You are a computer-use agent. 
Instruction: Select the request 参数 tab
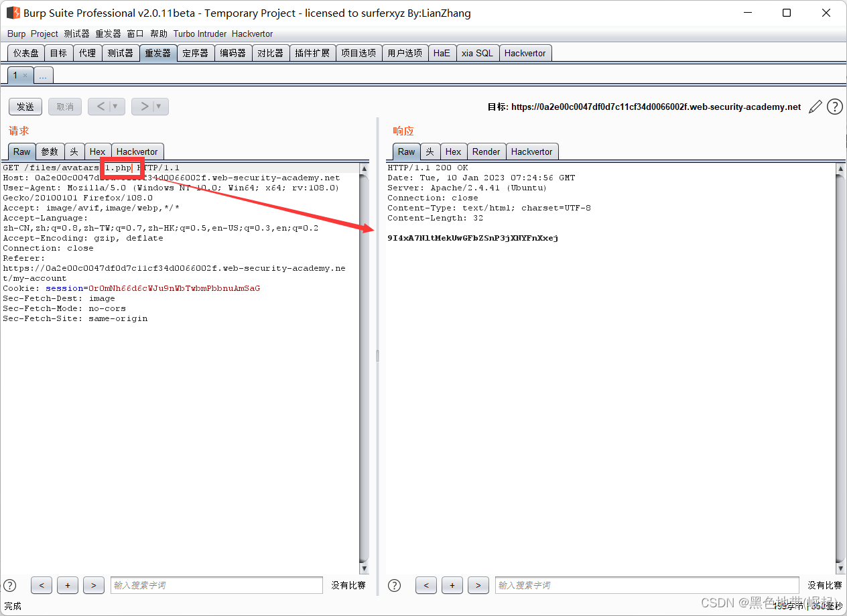(50, 151)
